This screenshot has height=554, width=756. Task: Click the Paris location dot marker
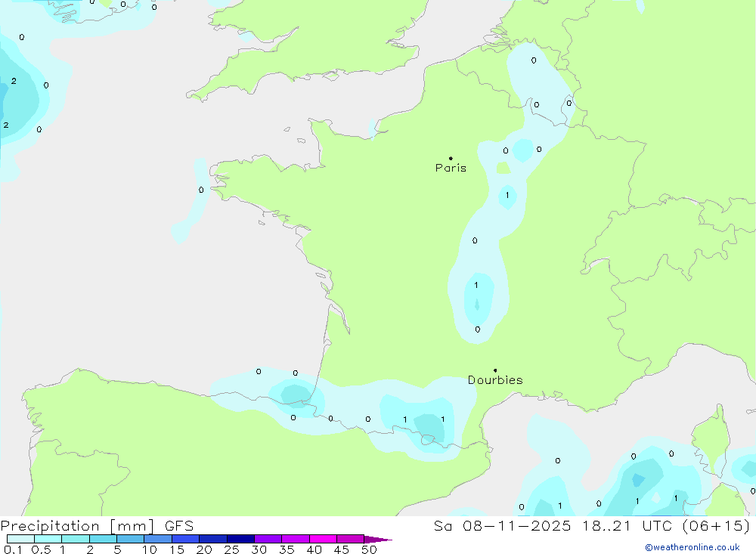451,158
